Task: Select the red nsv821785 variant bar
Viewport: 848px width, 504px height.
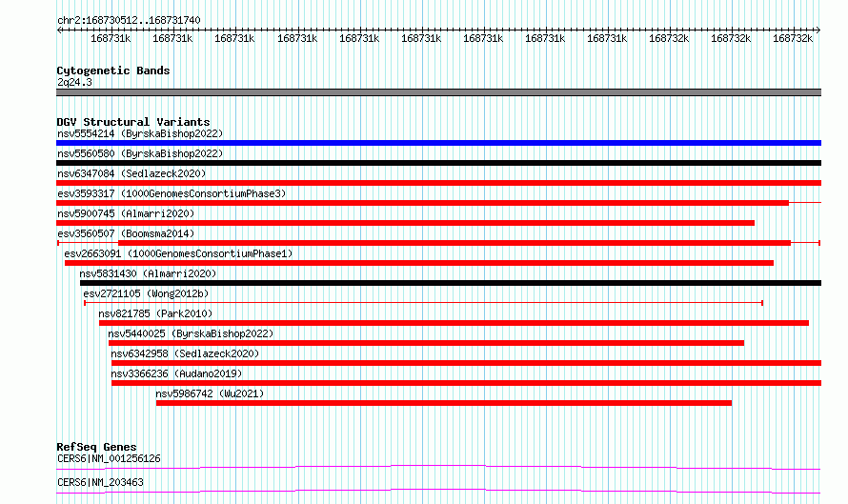Action: pyautogui.click(x=454, y=323)
